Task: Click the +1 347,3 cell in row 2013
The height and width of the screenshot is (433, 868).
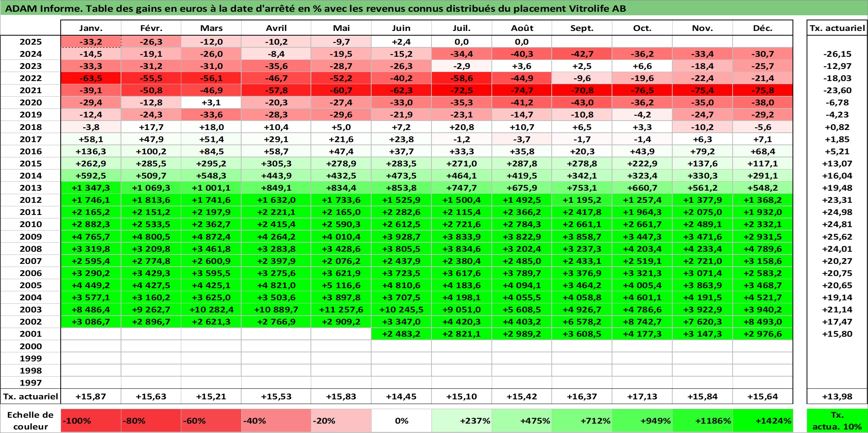Action: [91, 188]
